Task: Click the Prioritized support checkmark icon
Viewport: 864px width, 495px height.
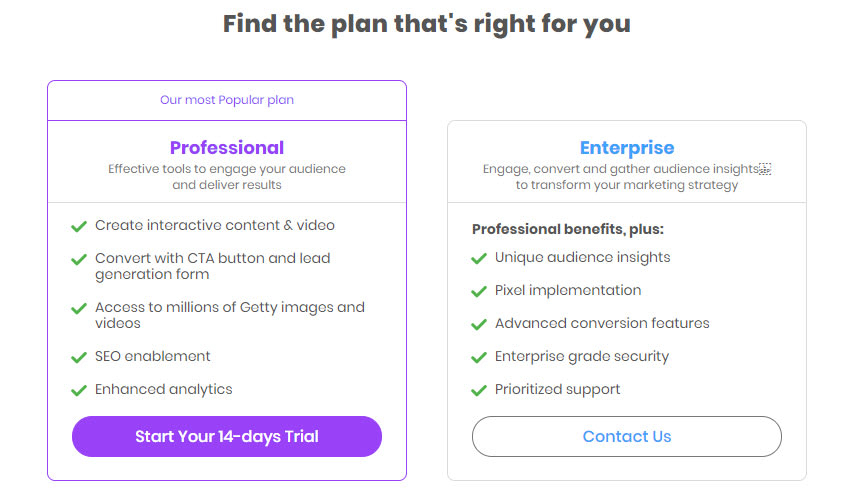Action: click(x=479, y=390)
